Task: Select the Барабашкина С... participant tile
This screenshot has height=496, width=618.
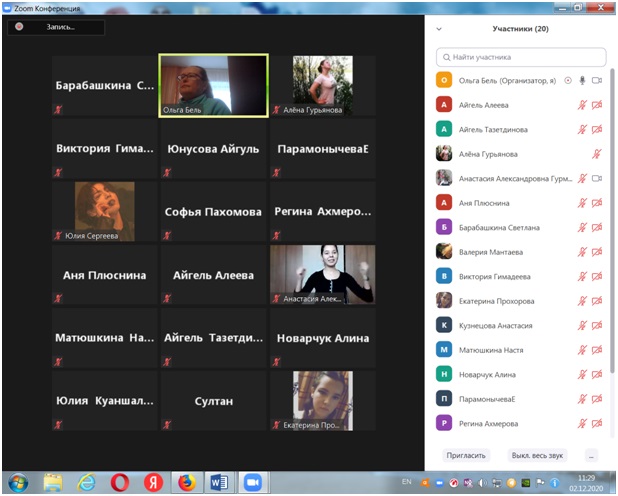Action: pyautogui.click(x=104, y=86)
